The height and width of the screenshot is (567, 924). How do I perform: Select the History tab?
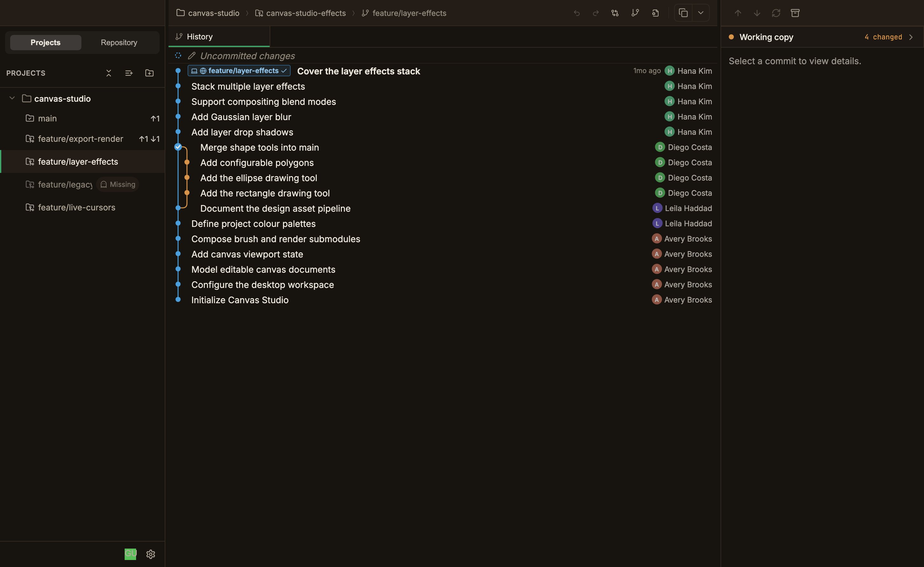219,37
